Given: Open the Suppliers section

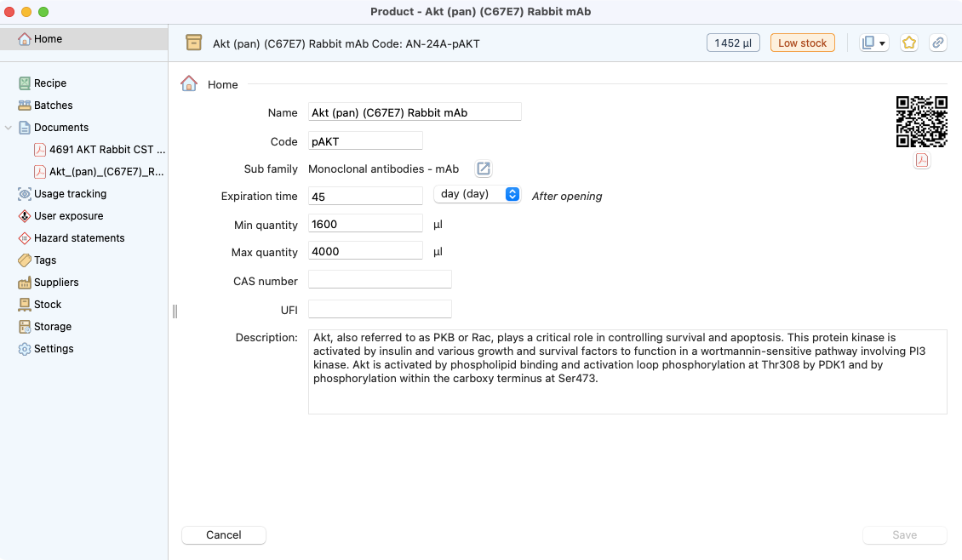Looking at the screenshot, I should pyautogui.click(x=57, y=282).
